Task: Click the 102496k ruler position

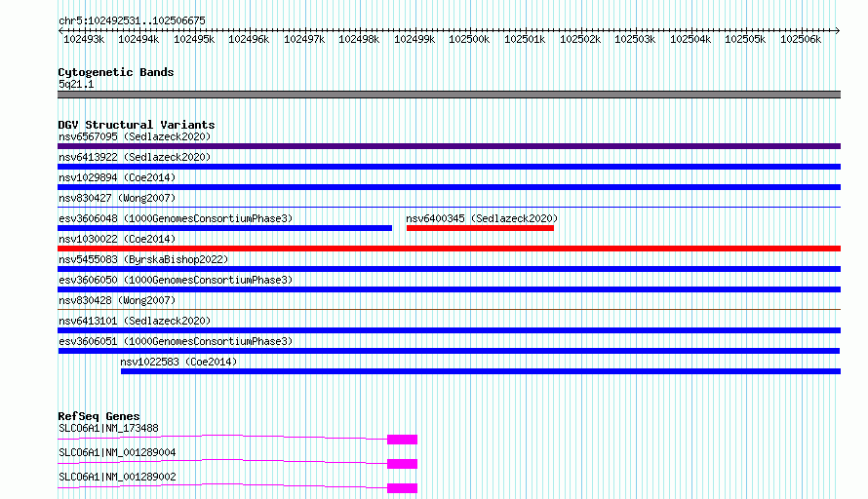Action: coord(249,39)
